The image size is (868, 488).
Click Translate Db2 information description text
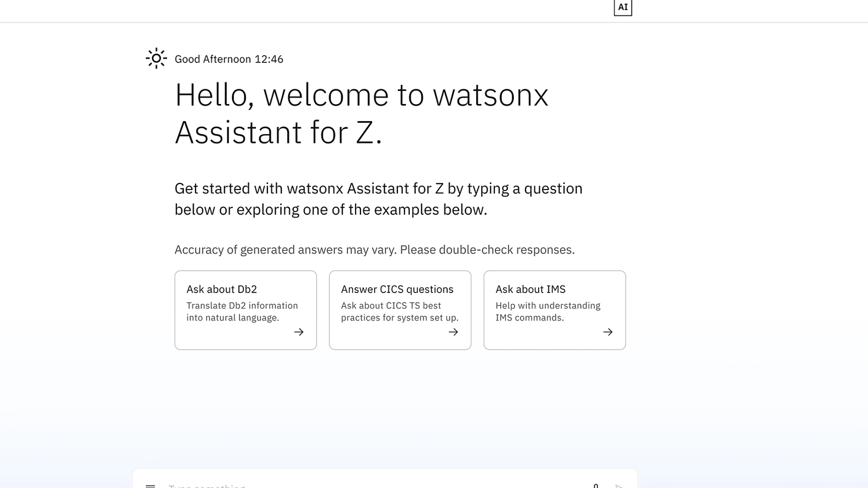tap(242, 312)
